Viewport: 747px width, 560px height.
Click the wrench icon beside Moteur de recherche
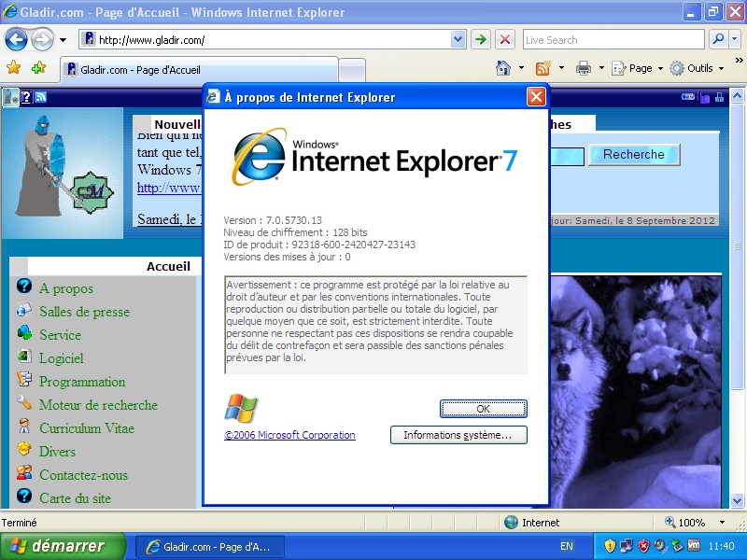pyautogui.click(x=24, y=403)
